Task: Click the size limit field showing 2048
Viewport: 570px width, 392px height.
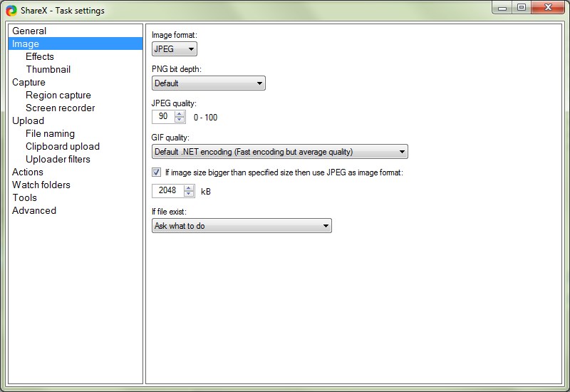Action: click(x=167, y=190)
